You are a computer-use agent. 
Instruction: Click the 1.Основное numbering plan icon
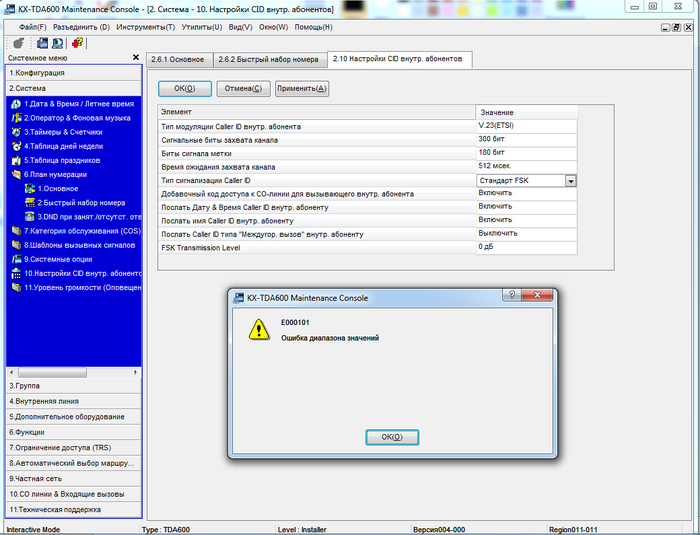click(29, 188)
